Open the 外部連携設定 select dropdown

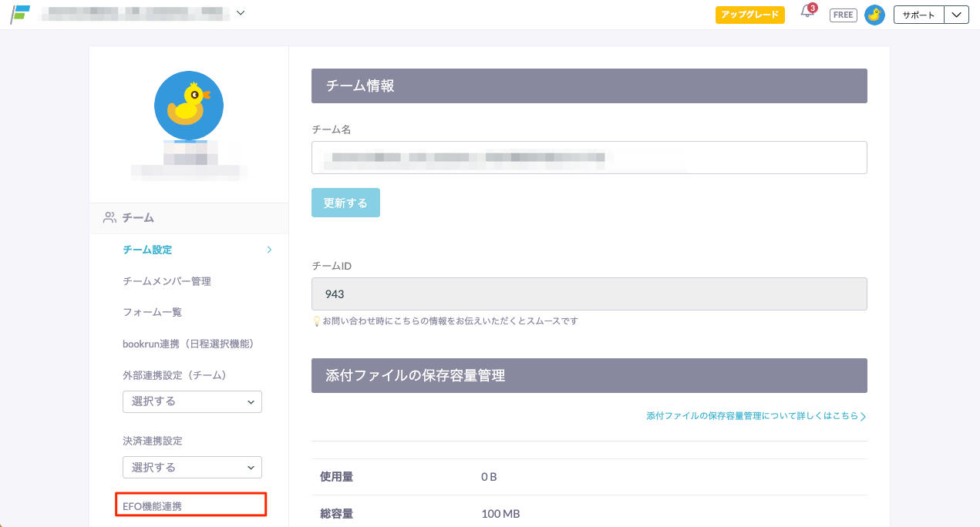(192, 401)
